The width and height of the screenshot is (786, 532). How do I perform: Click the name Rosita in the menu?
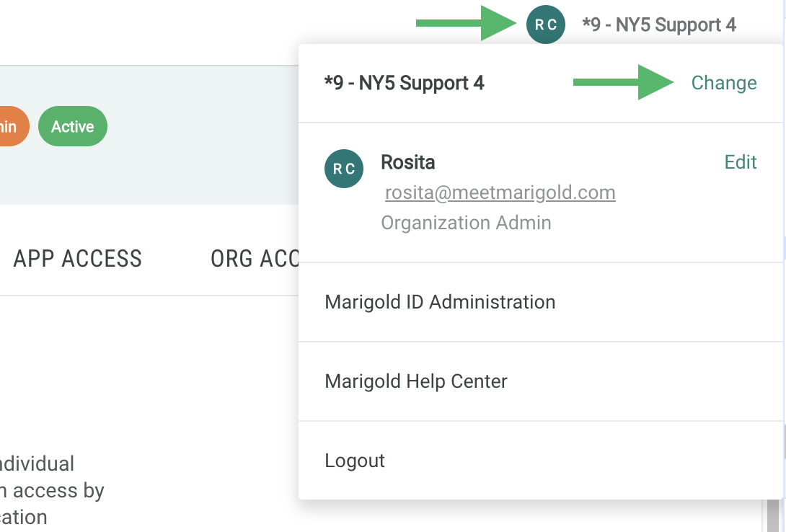click(407, 162)
